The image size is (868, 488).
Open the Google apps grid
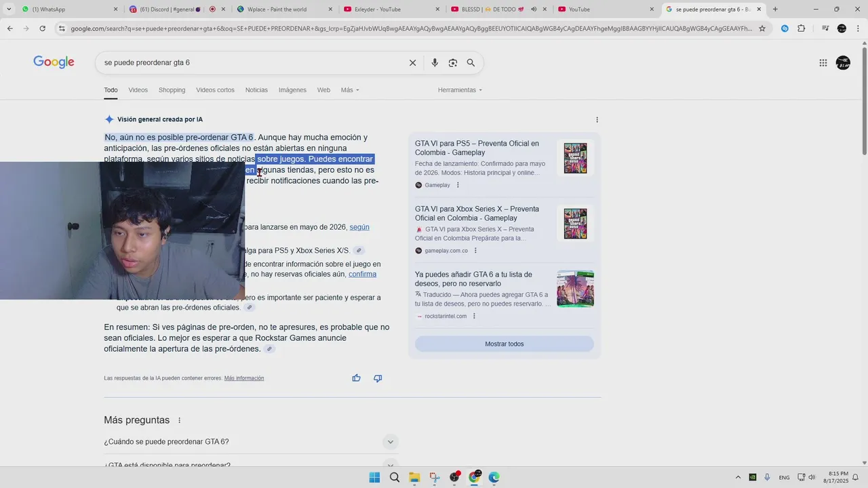click(x=823, y=62)
